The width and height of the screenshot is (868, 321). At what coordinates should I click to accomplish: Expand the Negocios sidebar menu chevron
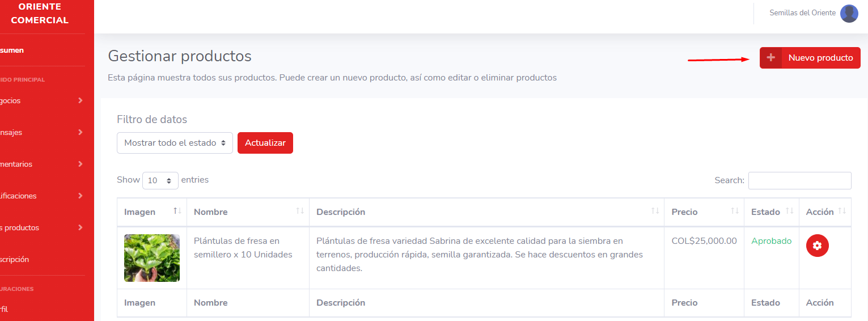click(81, 100)
